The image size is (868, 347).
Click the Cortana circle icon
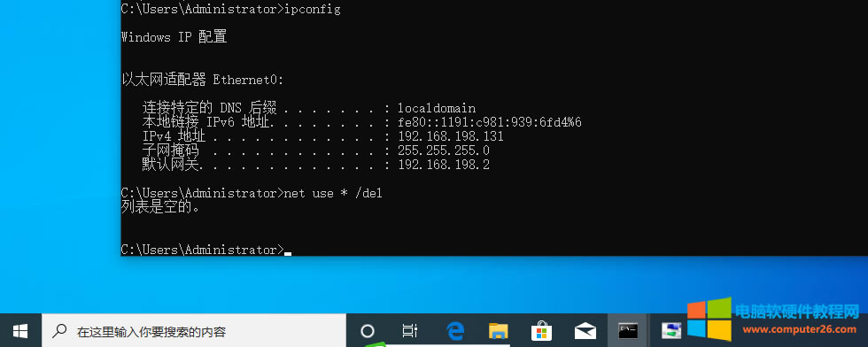367,331
